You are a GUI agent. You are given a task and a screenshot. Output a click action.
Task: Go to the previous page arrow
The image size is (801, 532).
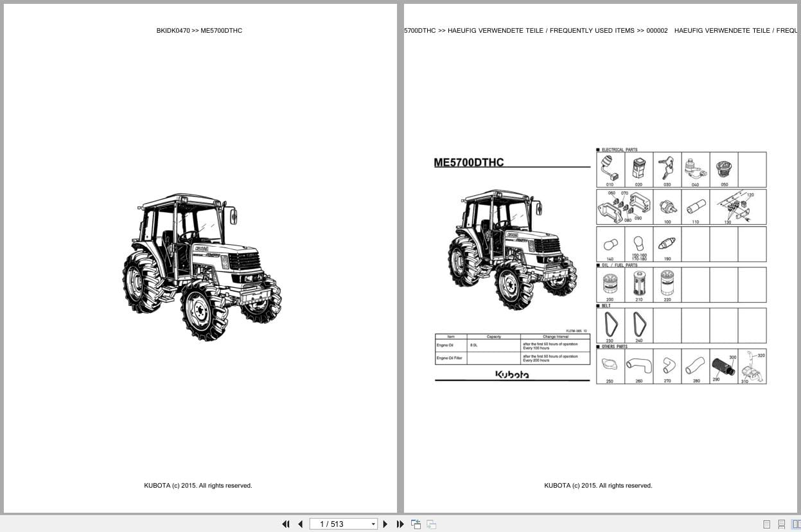[x=300, y=524]
